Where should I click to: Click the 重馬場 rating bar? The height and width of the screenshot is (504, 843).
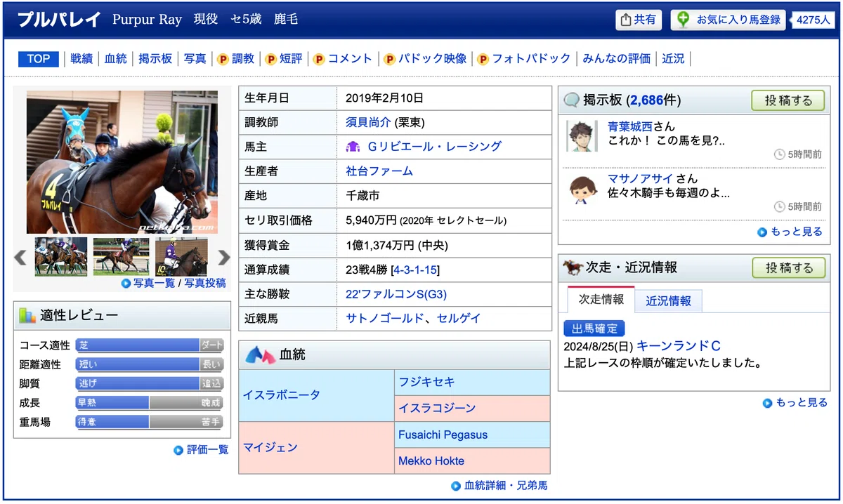pyautogui.click(x=150, y=422)
